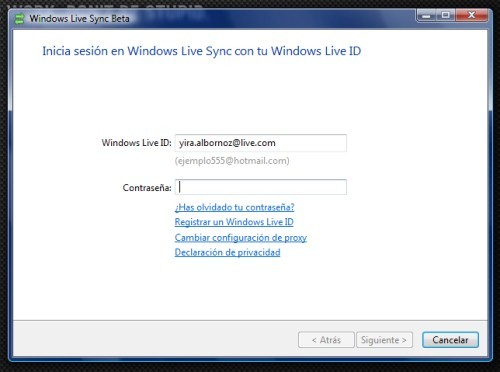Open Cambiar configuración de proxy link

241,238
